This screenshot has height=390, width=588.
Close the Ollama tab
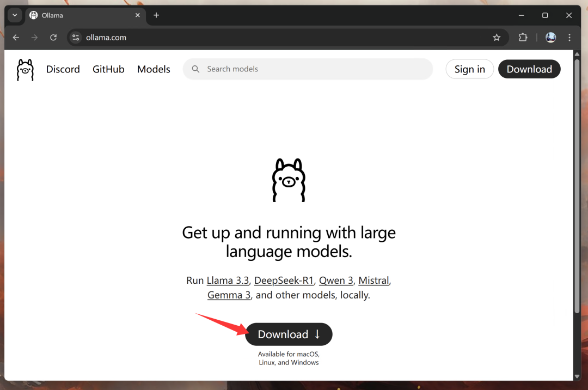click(138, 15)
